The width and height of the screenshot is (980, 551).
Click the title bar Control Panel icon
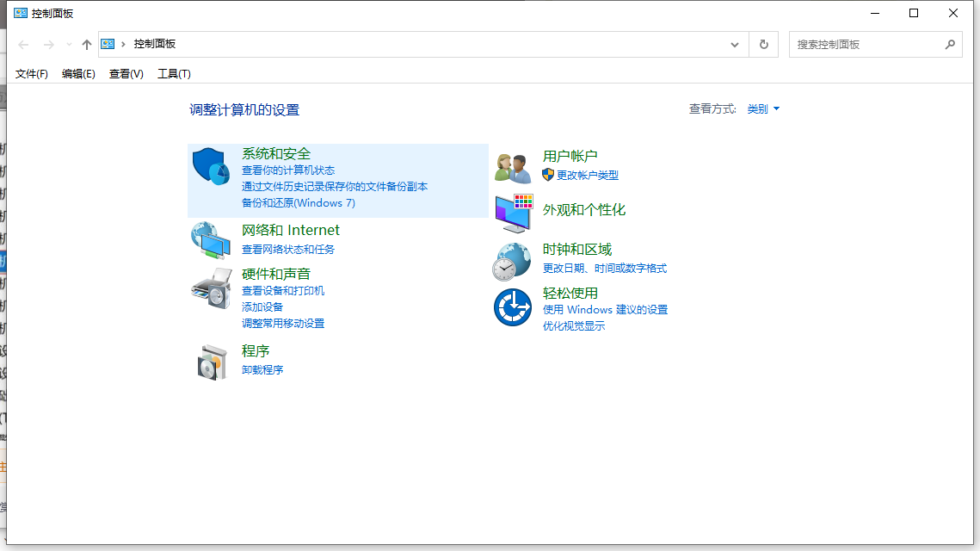(x=21, y=13)
